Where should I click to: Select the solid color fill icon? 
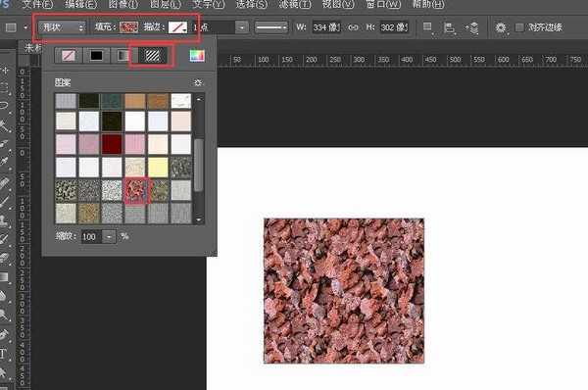(x=96, y=56)
